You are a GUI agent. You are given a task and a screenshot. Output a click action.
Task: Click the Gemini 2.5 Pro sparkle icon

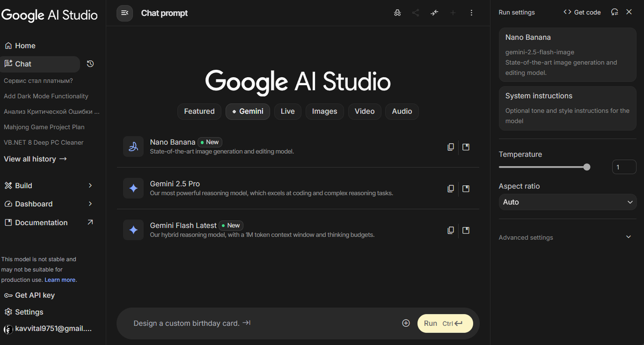[x=133, y=188]
